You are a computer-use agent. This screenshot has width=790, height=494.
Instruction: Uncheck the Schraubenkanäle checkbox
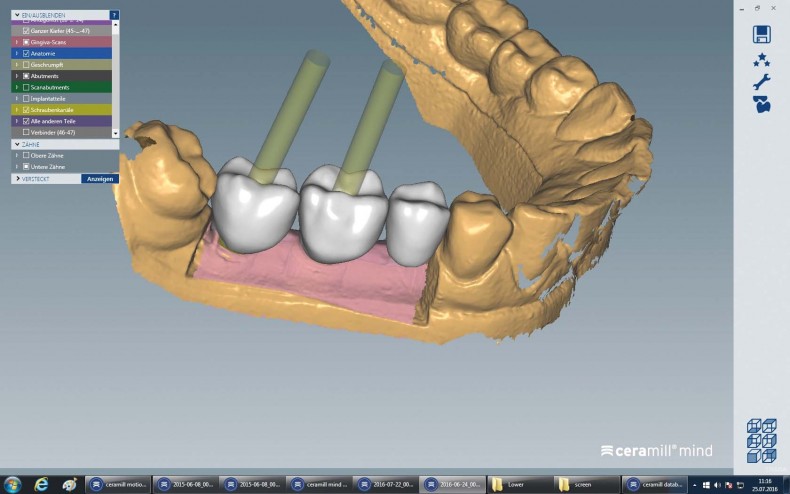tap(26, 109)
